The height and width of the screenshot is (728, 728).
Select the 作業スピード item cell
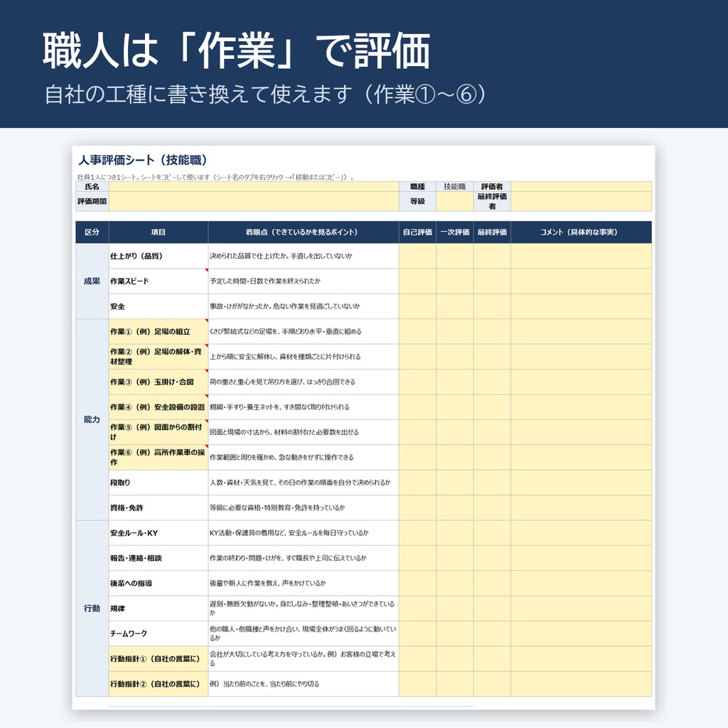[159, 282]
